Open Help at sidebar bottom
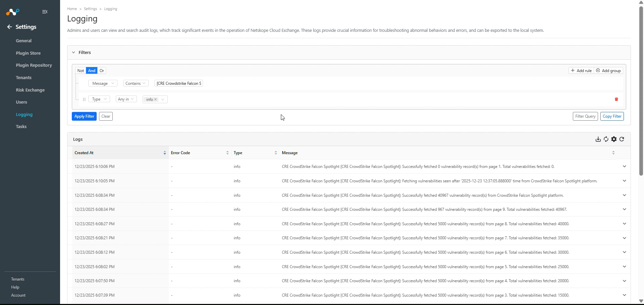Screen dimensions: 644x305 (x=15, y=288)
